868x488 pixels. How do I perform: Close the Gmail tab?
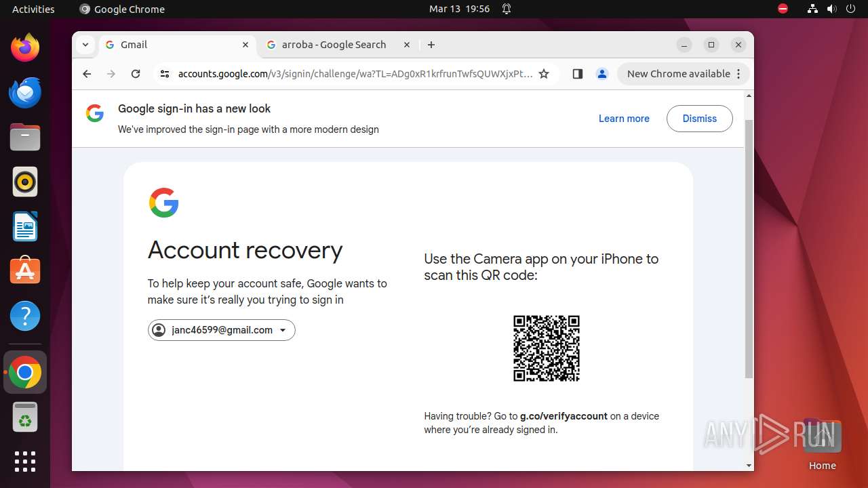(245, 45)
